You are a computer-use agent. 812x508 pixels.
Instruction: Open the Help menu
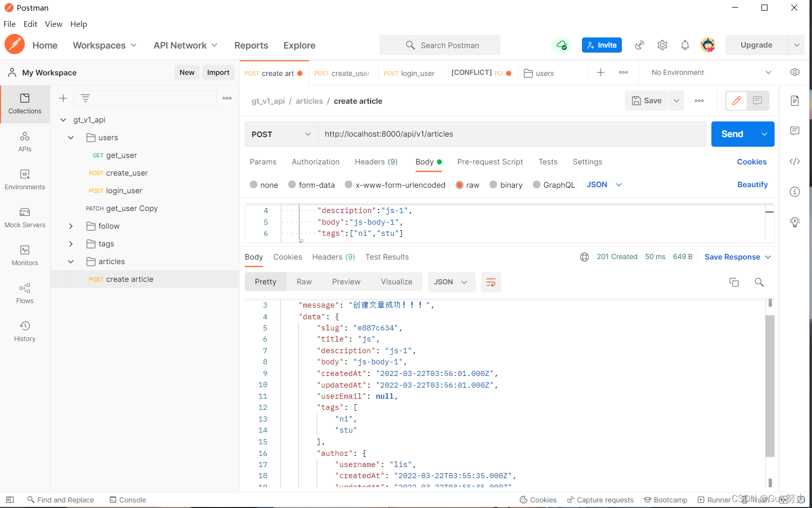[78, 24]
